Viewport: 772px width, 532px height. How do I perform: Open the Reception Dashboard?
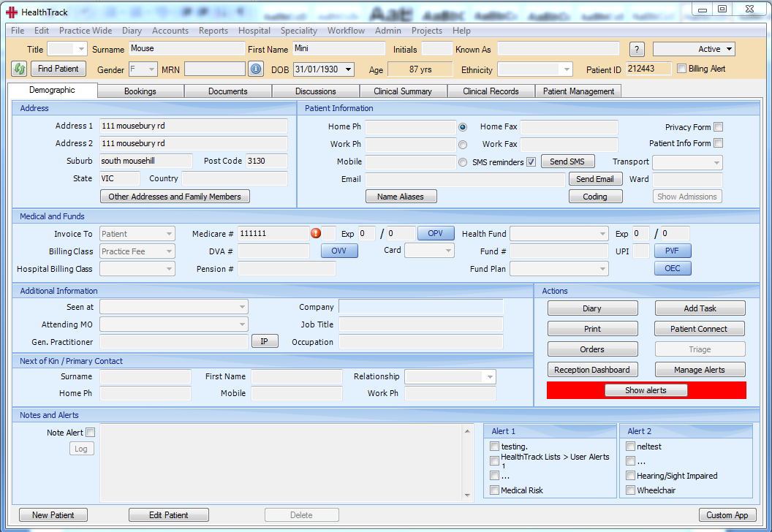coord(592,370)
